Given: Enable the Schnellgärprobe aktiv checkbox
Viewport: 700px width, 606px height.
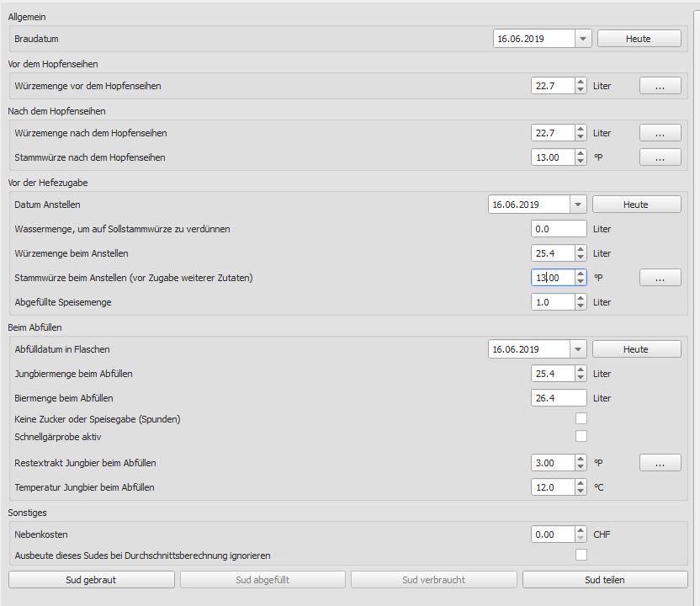Looking at the screenshot, I should [581, 436].
